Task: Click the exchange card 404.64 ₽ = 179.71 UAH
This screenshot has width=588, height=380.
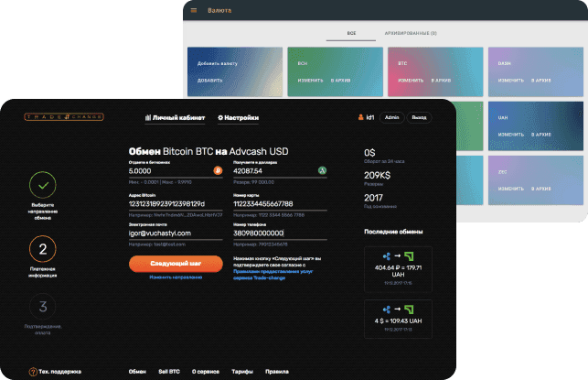Action: click(398, 269)
